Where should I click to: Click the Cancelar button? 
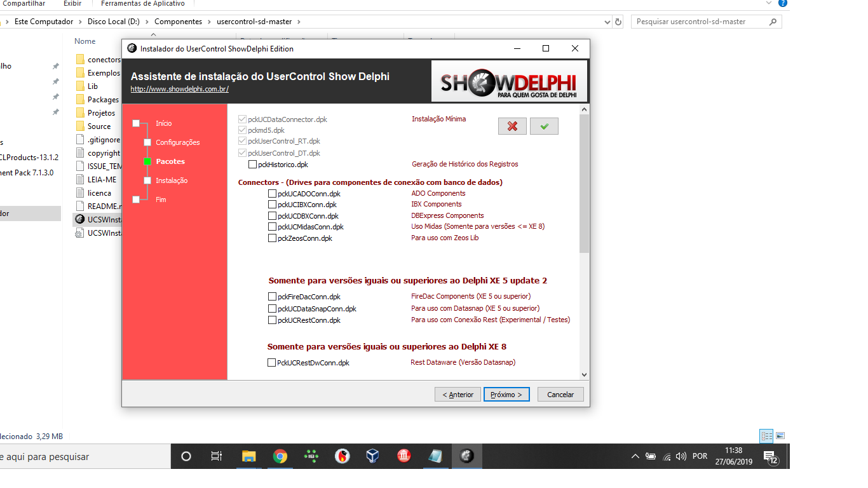point(560,395)
